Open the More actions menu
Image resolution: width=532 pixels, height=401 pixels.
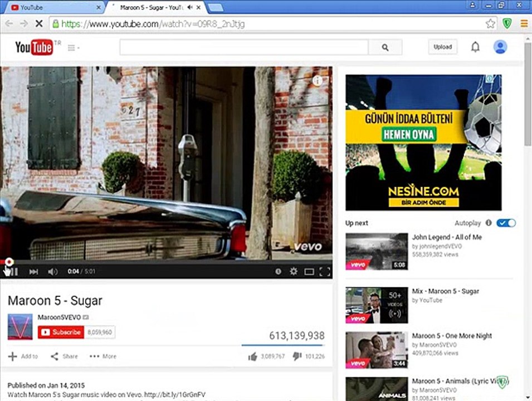[103, 356]
